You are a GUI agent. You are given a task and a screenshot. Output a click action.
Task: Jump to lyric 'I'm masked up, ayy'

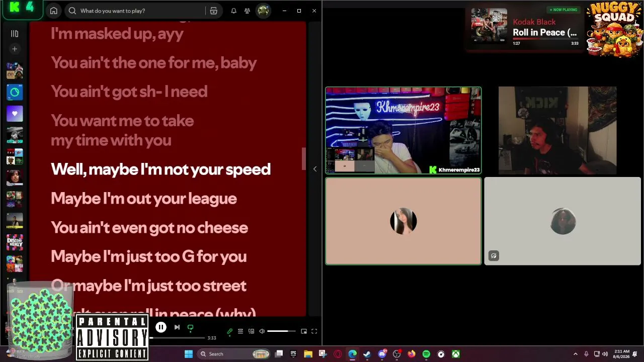tap(117, 34)
